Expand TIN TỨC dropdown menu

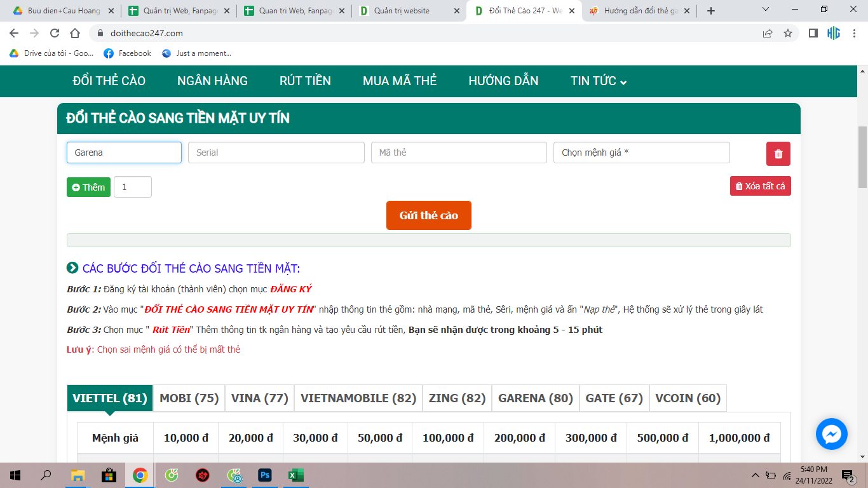point(599,81)
